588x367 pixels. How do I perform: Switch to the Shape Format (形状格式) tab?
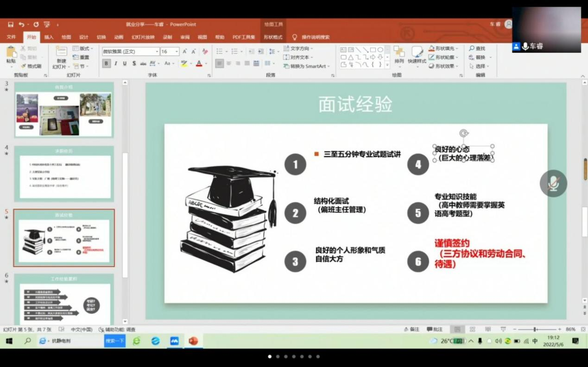(x=273, y=37)
